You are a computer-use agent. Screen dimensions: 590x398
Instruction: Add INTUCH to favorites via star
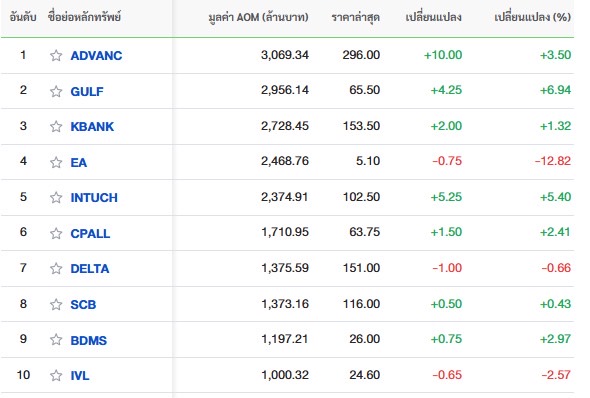click(56, 197)
